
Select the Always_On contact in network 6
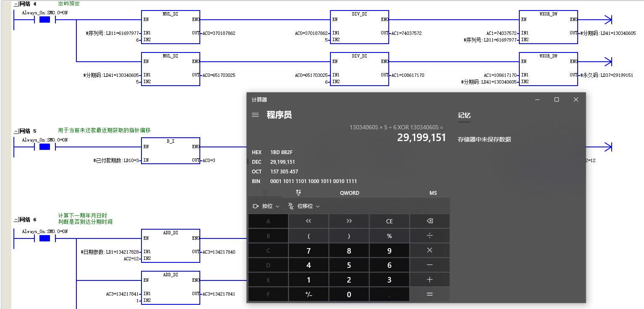(45, 238)
